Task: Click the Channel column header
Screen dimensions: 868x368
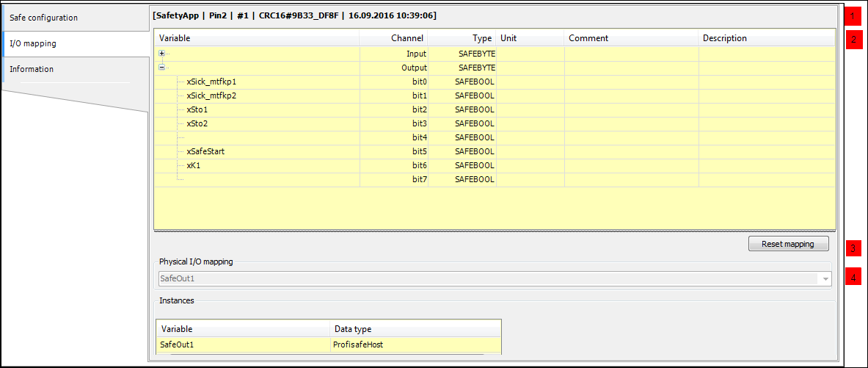Action: pos(394,38)
